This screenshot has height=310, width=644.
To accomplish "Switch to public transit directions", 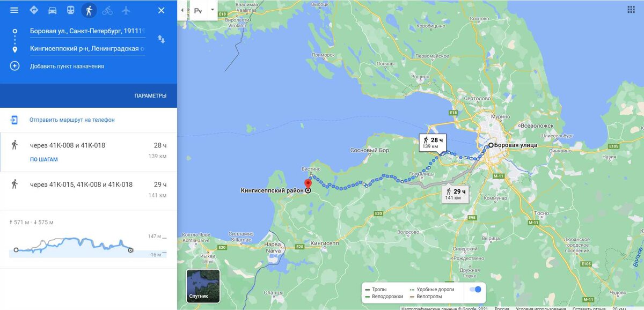I will pyautogui.click(x=70, y=10).
